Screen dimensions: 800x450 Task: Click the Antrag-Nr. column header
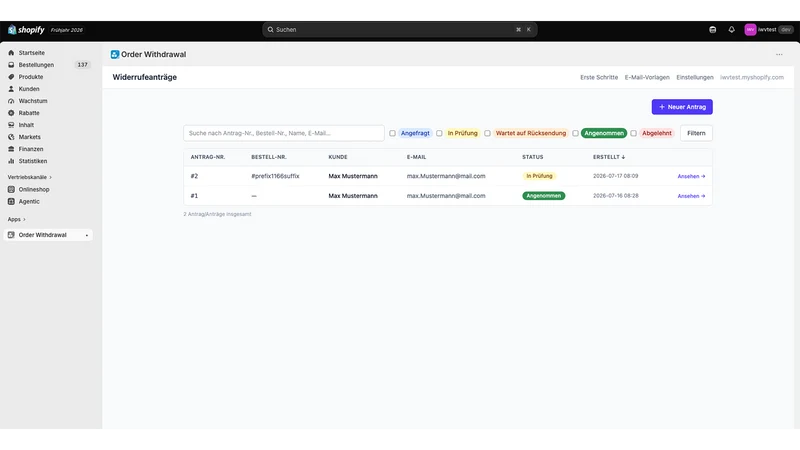(208, 157)
